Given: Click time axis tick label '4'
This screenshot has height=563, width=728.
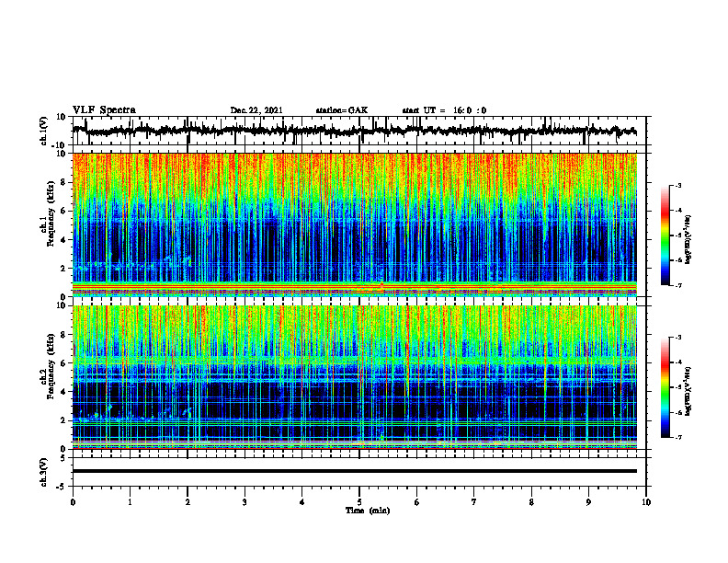Looking at the screenshot, I should pyautogui.click(x=302, y=502).
